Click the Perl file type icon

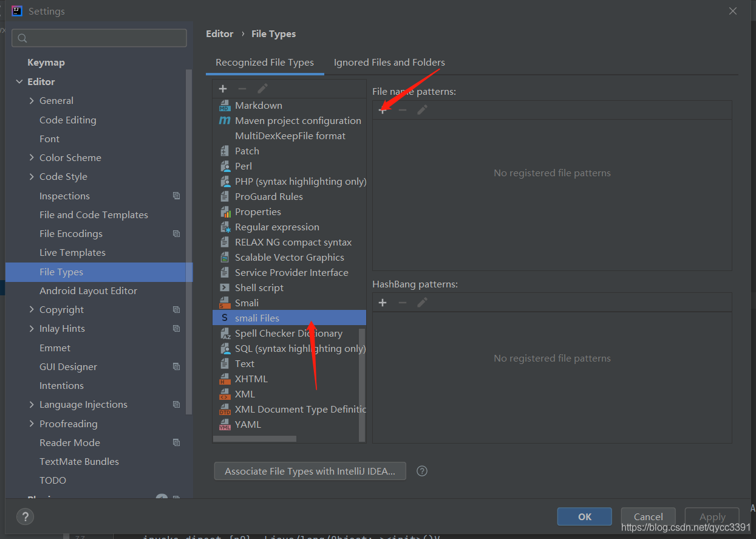225,167
